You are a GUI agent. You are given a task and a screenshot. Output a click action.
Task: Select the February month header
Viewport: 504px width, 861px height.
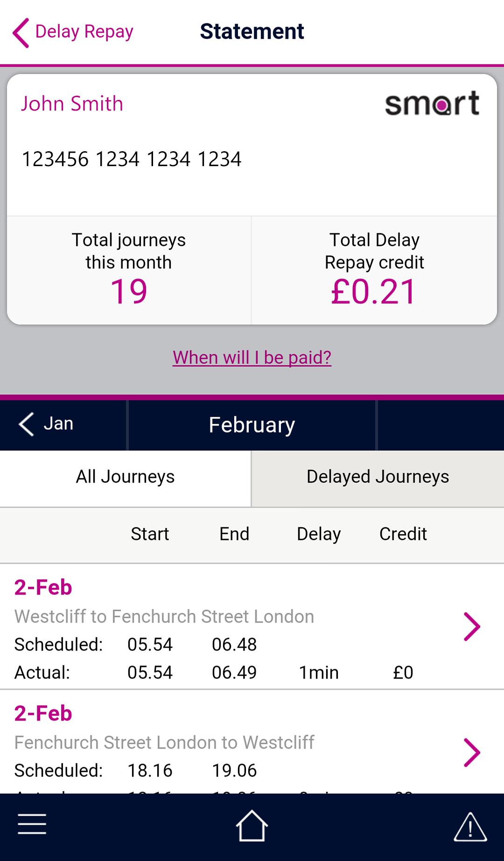(252, 425)
